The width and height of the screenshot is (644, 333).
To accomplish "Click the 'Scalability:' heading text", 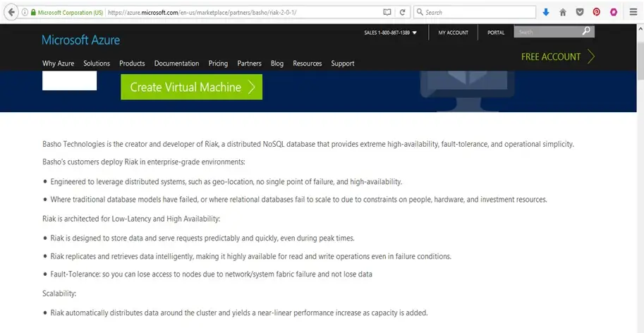I will (59, 293).
